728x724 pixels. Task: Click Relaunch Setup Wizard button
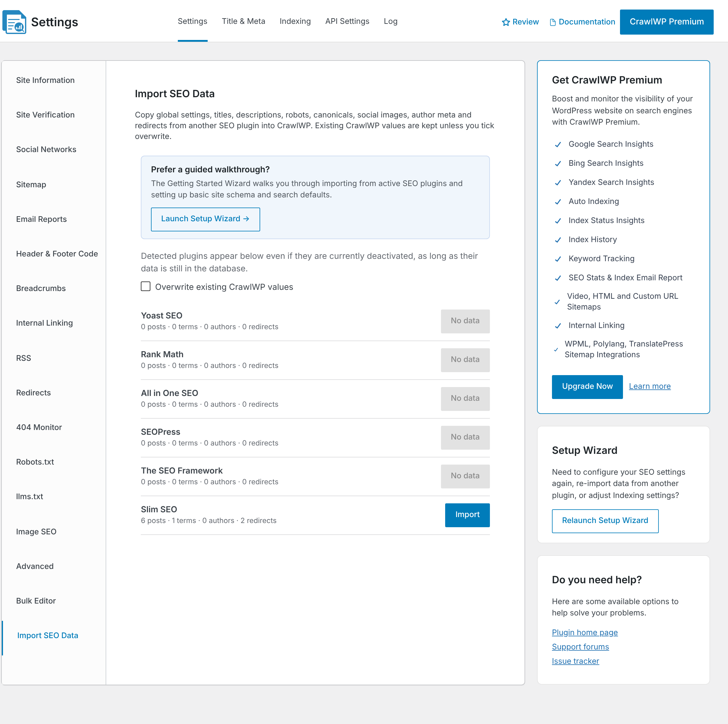pos(605,521)
